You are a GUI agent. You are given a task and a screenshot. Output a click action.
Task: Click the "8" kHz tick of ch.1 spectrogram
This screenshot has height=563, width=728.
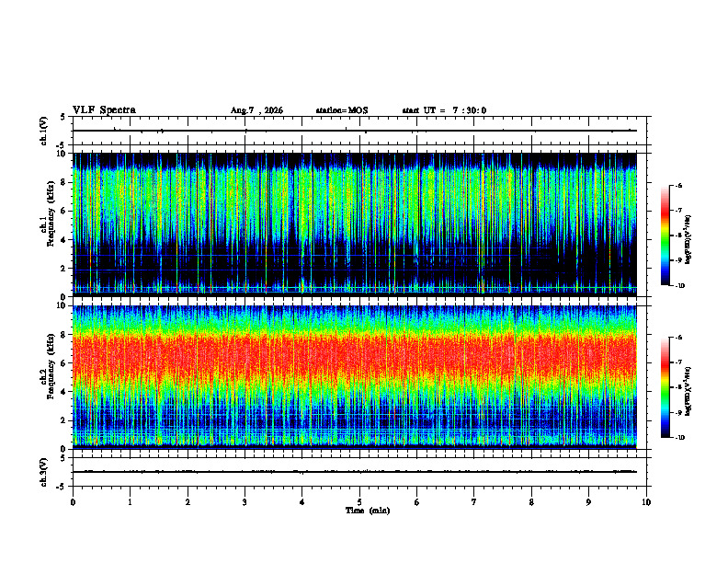pyautogui.click(x=64, y=182)
